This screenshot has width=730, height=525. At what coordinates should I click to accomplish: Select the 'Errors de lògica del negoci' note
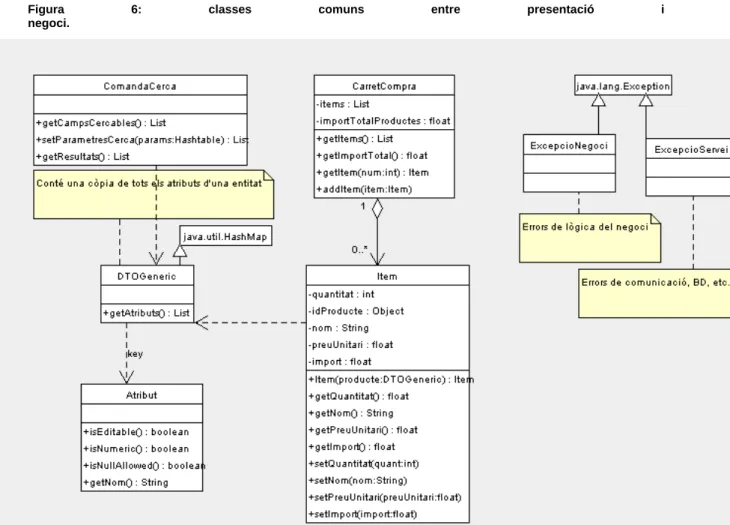(590, 238)
